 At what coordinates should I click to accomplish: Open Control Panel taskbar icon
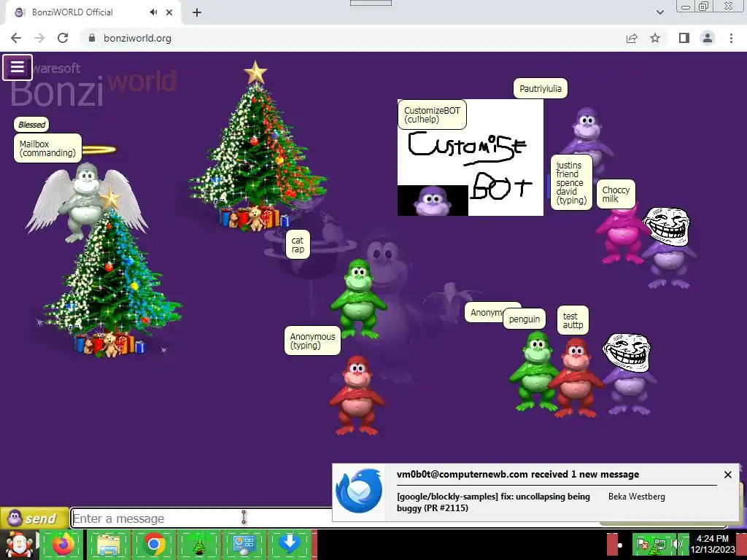(x=244, y=545)
